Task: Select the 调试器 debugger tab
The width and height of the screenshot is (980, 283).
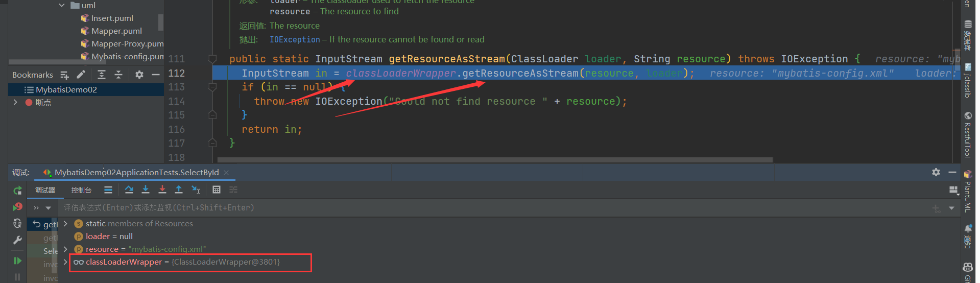Action: (45, 190)
